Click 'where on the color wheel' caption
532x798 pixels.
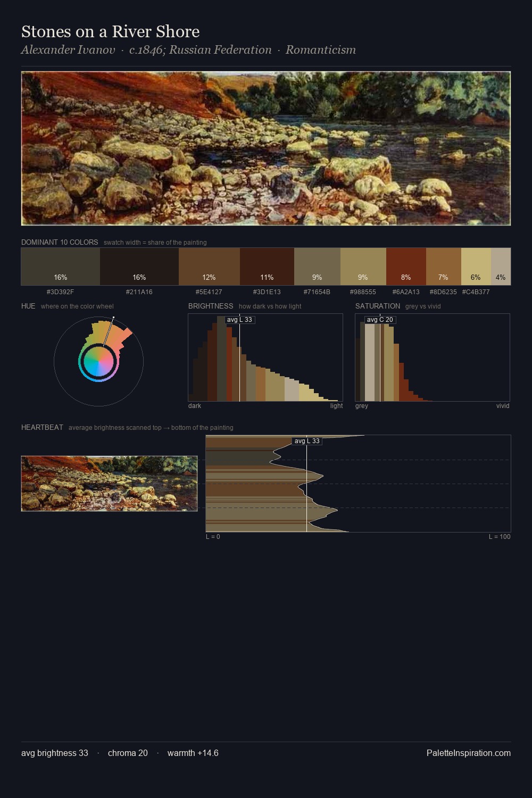pos(77,306)
